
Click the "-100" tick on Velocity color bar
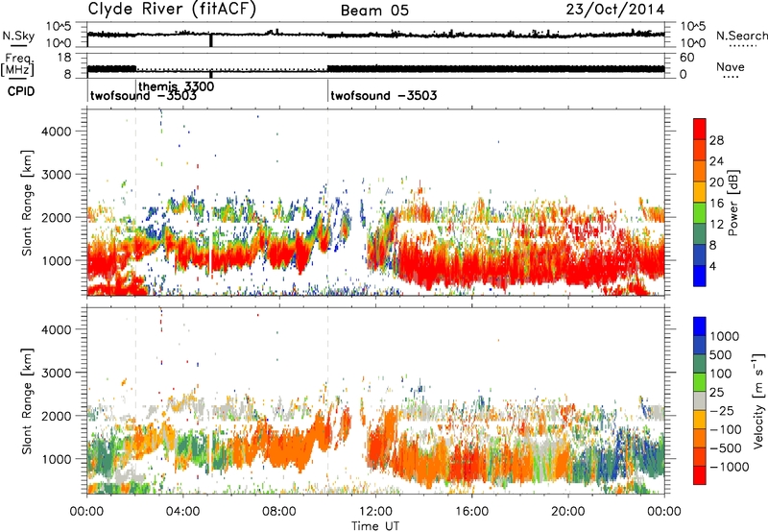[726, 429]
